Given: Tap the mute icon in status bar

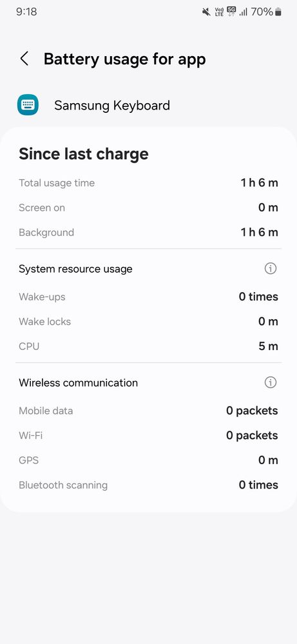Looking at the screenshot, I should (x=206, y=12).
